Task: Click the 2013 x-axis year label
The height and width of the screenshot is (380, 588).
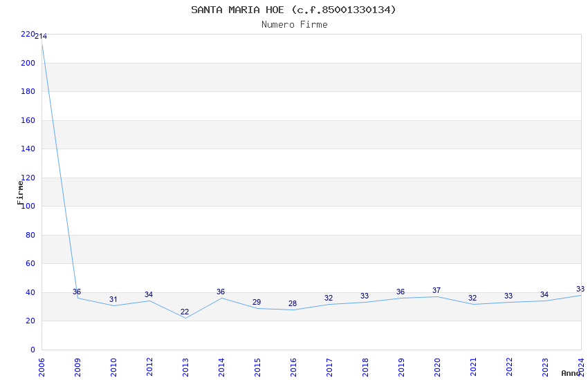Action: [x=185, y=368]
